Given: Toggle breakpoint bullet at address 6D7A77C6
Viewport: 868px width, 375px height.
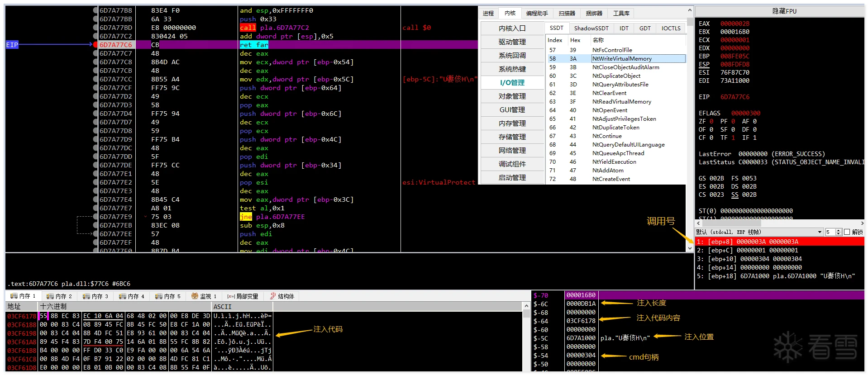Looking at the screenshot, I should tap(95, 45).
